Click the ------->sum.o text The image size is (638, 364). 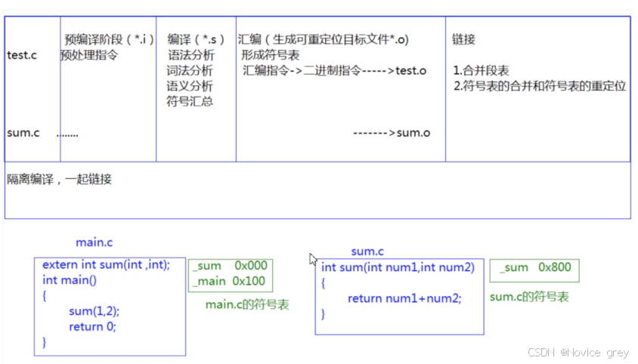[392, 133]
